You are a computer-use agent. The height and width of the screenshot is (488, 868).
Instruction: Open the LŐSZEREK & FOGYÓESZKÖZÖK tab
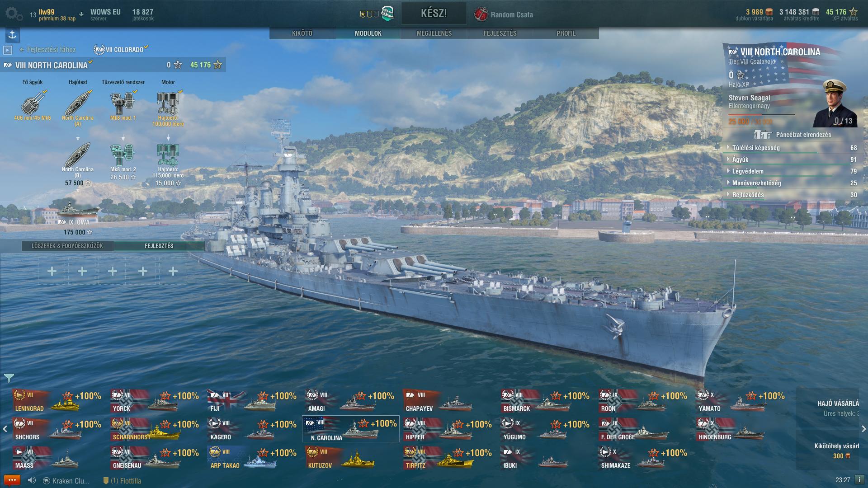point(67,246)
